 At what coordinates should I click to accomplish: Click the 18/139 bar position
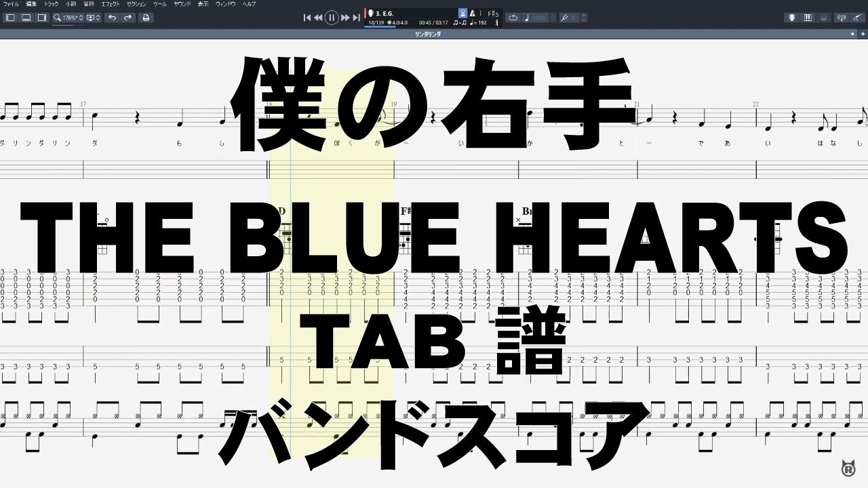click(376, 22)
